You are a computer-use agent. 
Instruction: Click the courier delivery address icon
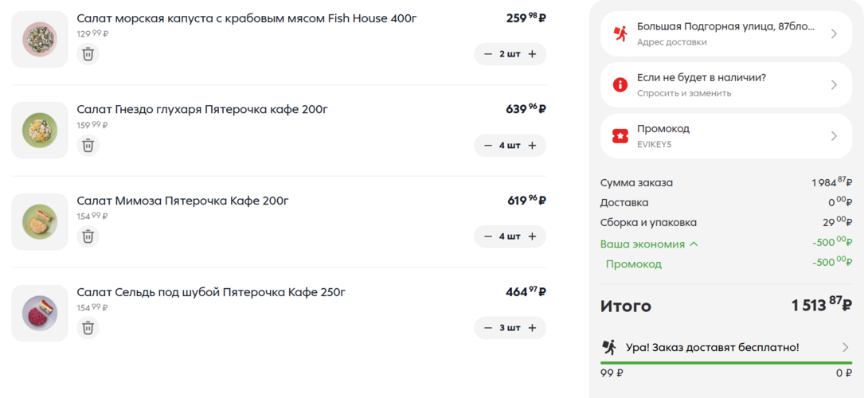click(x=620, y=33)
